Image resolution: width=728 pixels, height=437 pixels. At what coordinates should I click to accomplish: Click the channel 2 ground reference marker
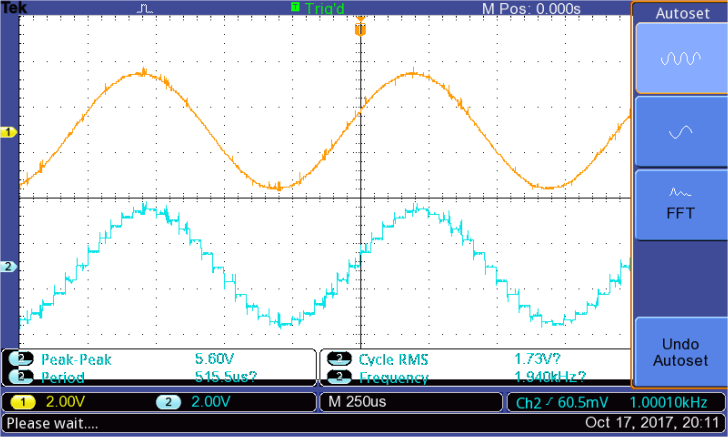pos(9,267)
